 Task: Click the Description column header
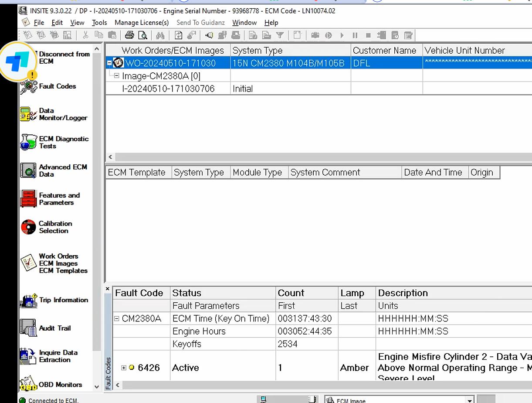tap(454, 293)
